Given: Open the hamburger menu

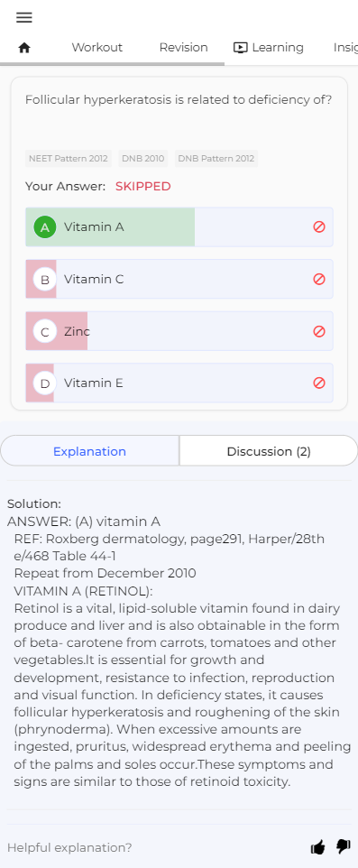Looking at the screenshot, I should [x=23, y=18].
